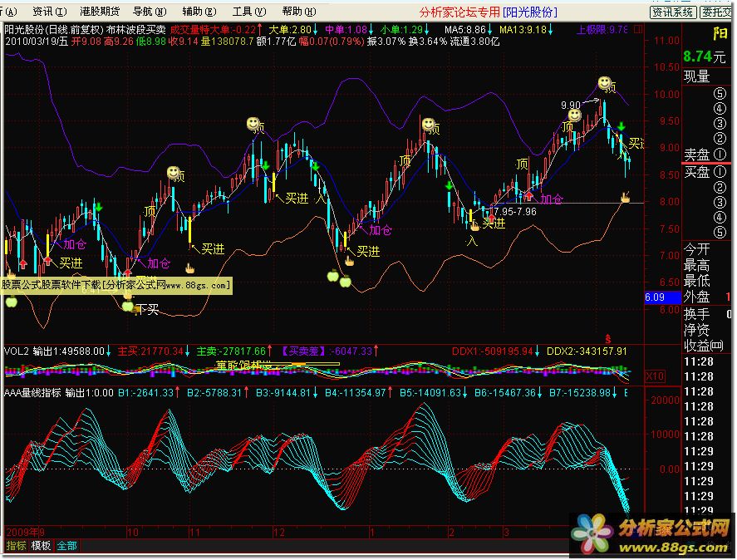Click the 换手 label in quote panel
Screen dimensions: 737x560
coord(696,313)
